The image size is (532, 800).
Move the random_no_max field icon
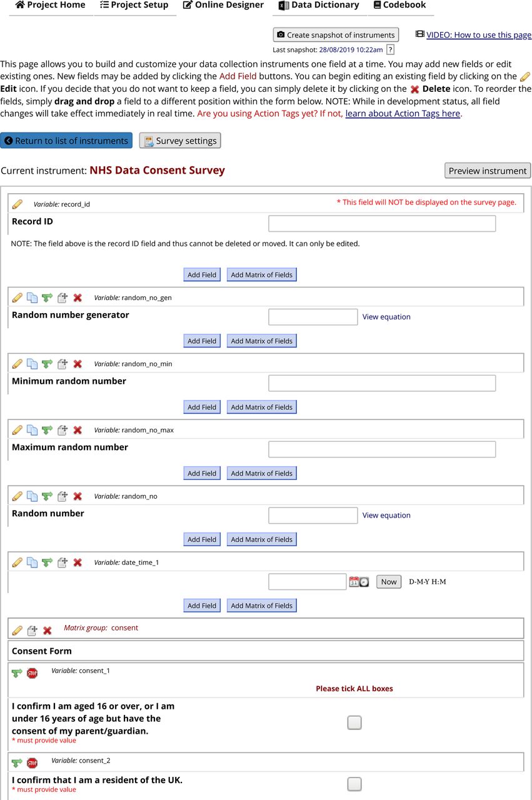(63, 430)
